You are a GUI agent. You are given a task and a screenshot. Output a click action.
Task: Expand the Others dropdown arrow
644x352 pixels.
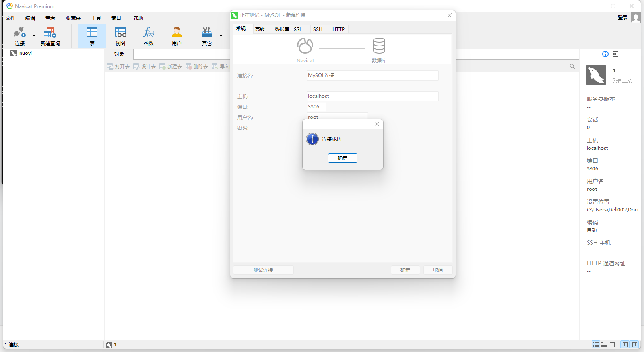coord(221,36)
